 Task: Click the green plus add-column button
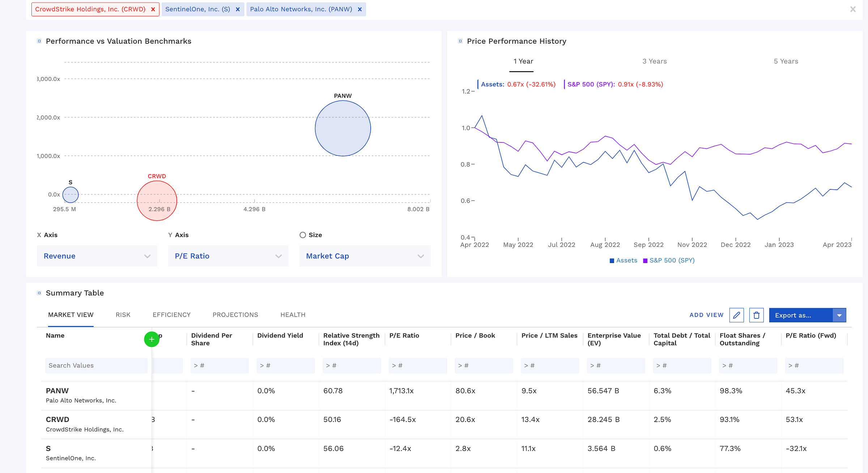click(152, 339)
